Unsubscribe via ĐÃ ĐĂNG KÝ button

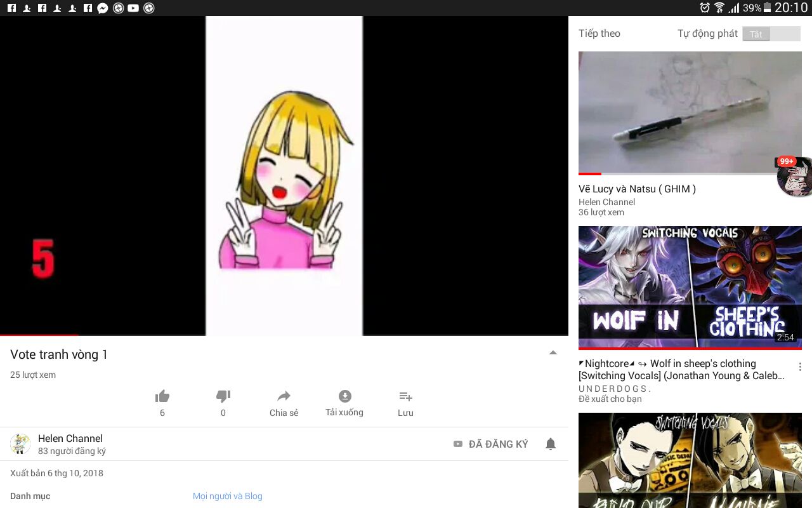click(x=491, y=444)
